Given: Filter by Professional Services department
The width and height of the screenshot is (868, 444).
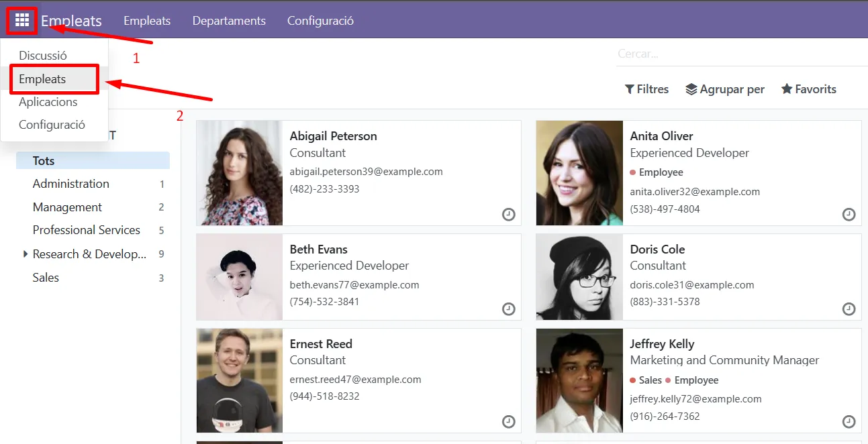Looking at the screenshot, I should (87, 230).
